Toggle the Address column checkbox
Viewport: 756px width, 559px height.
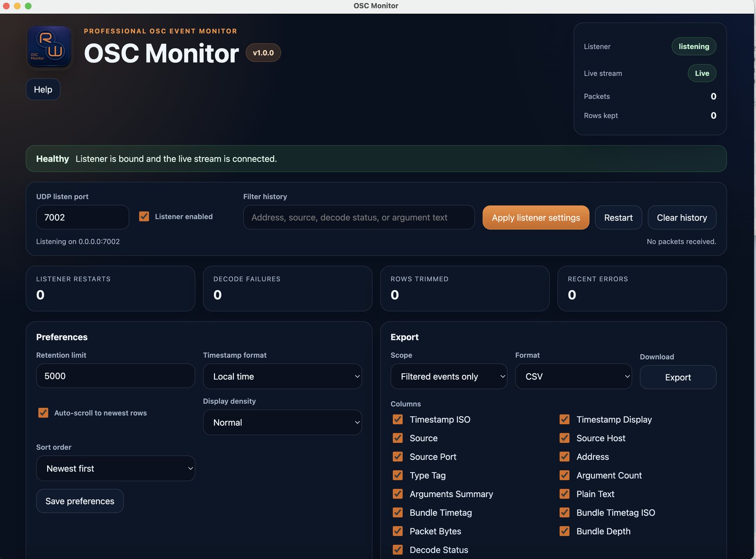pos(565,457)
